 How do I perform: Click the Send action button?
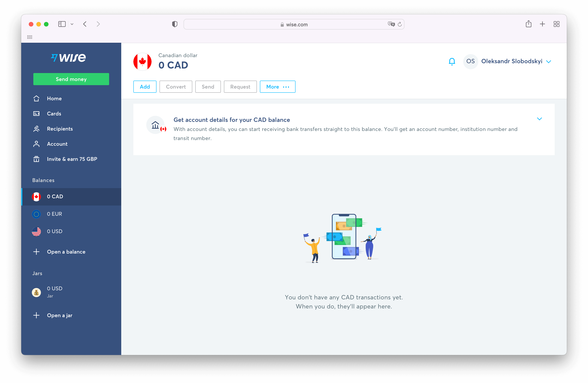(208, 86)
